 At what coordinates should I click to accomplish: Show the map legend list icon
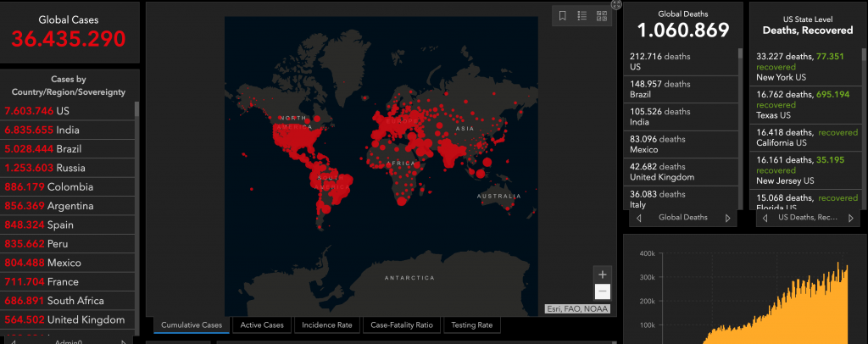tap(582, 15)
